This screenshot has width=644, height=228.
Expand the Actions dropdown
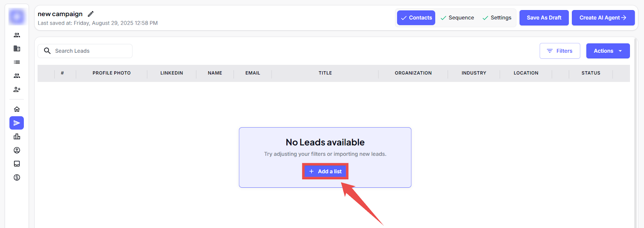[x=608, y=51]
